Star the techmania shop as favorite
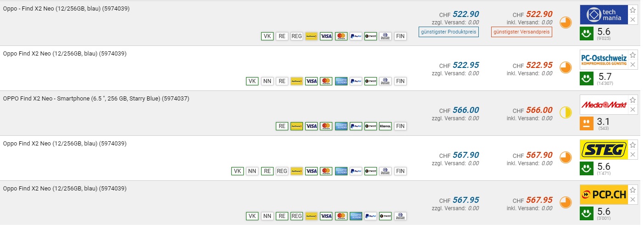644x229 pixels. pyautogui.click(x=633, y=10)
